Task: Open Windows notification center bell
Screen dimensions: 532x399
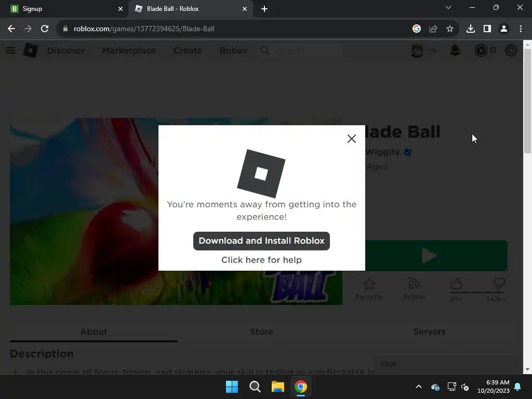Action: 518,387
